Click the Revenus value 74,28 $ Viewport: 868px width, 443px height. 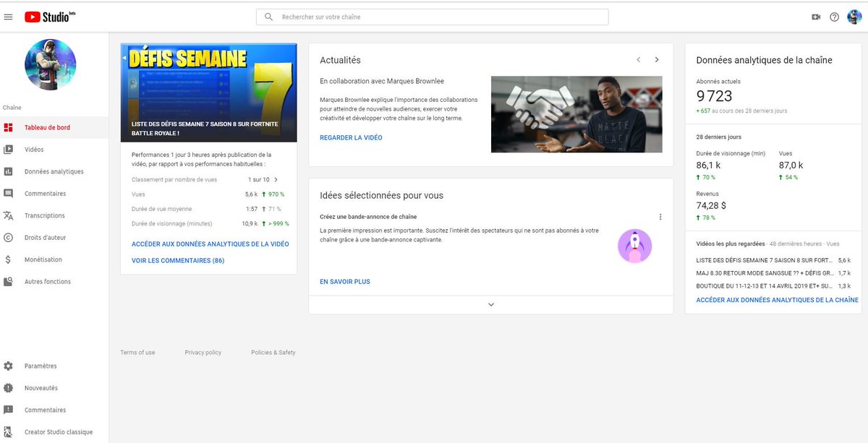[711, 206]
